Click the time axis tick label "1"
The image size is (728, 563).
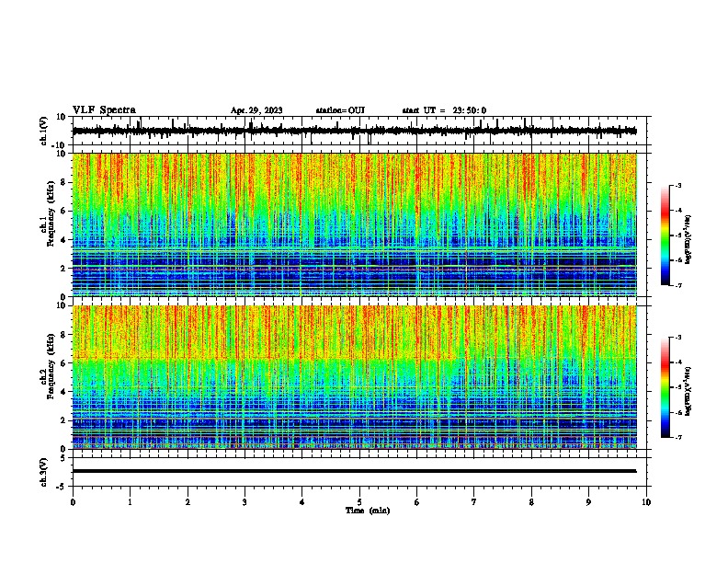(x=130, y=502)
